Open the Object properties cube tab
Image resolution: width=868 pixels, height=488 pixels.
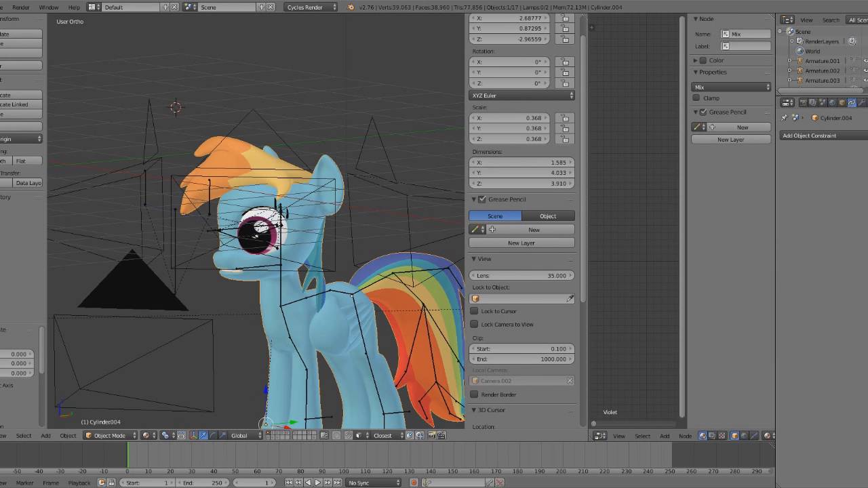[842, 102]
